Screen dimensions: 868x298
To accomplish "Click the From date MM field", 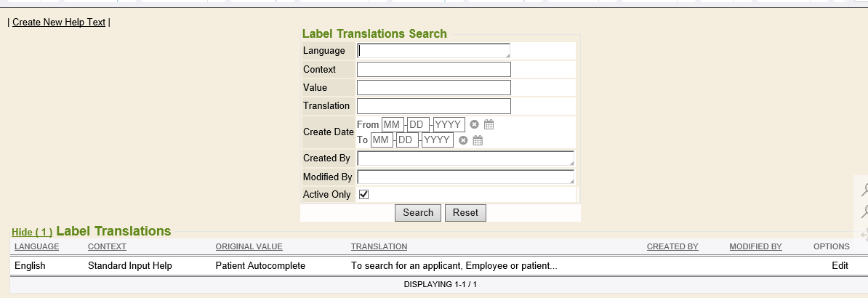I will click(393, 124).
